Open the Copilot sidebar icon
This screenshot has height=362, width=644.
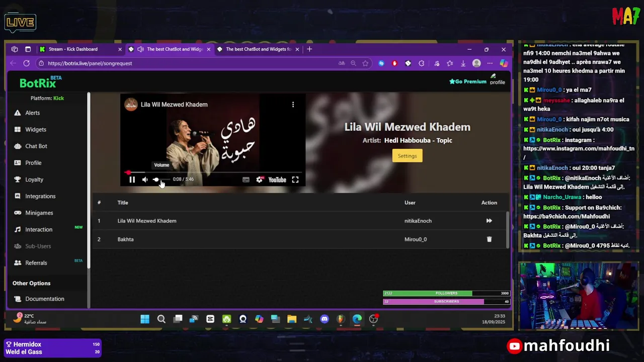(503, 63)
